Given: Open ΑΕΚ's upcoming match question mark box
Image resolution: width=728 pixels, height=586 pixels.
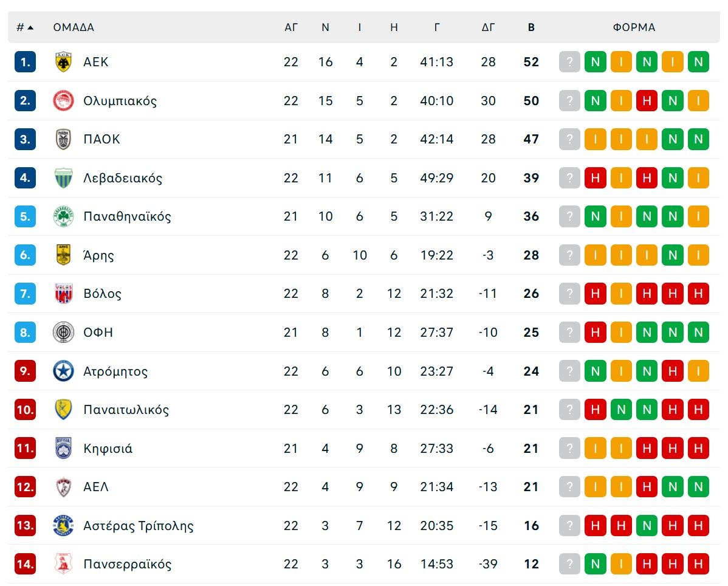Looking at the screenshot, I should click(569, 61).
